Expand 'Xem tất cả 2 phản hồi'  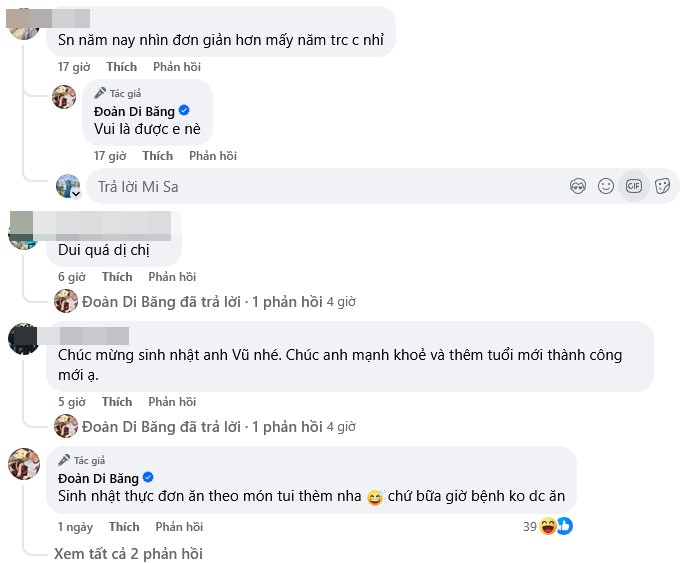[x=130, y=553]
